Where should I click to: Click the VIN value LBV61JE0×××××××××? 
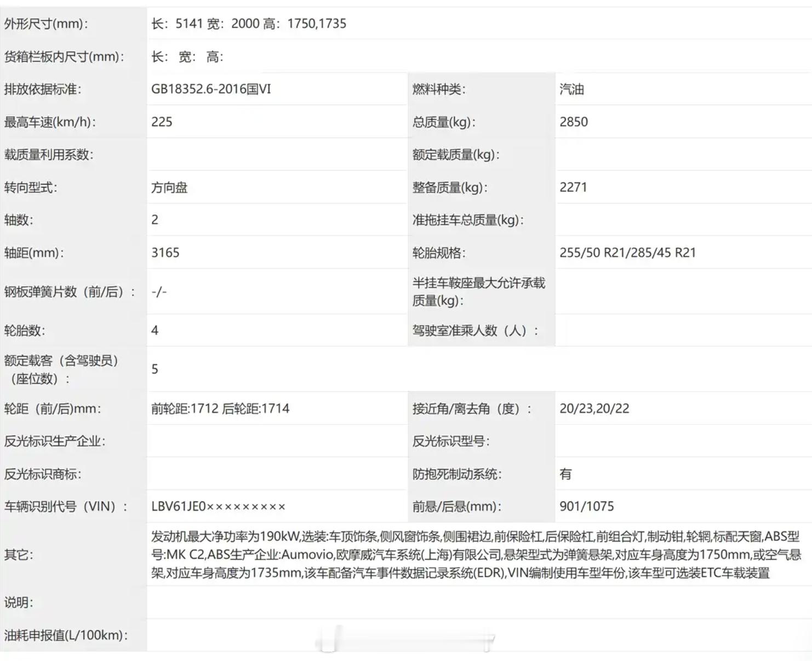[219, 506]
